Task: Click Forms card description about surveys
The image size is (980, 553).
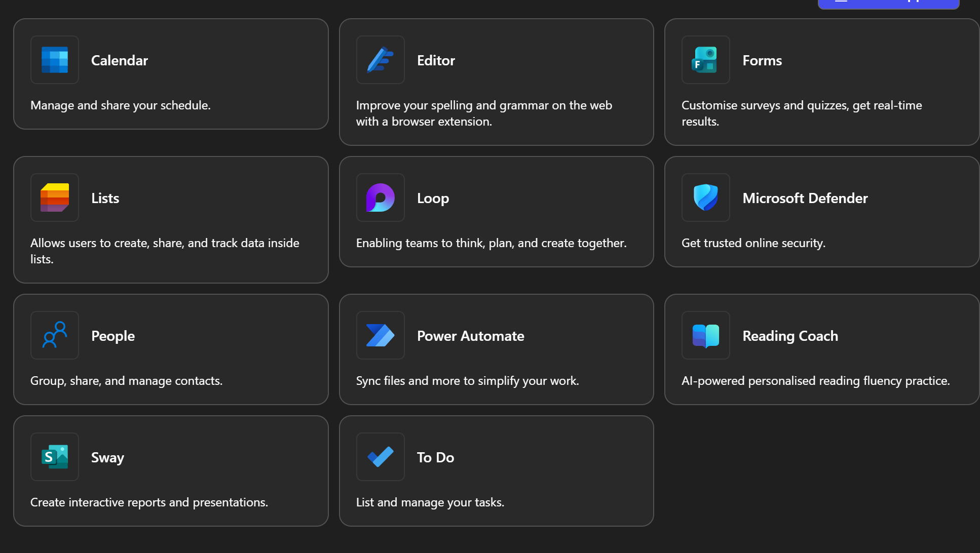Action: tap(801, 113)
